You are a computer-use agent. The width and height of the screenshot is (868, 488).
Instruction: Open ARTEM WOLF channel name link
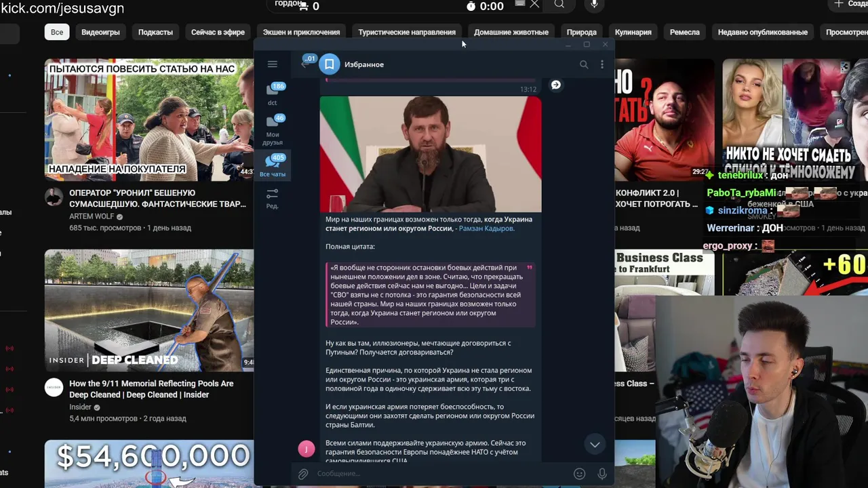coord(92,217)
